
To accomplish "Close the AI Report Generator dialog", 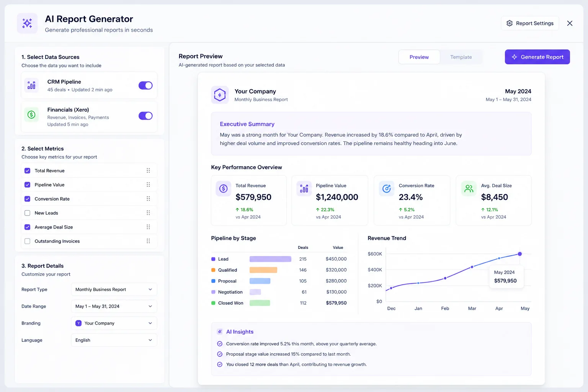I will [570, 23].
